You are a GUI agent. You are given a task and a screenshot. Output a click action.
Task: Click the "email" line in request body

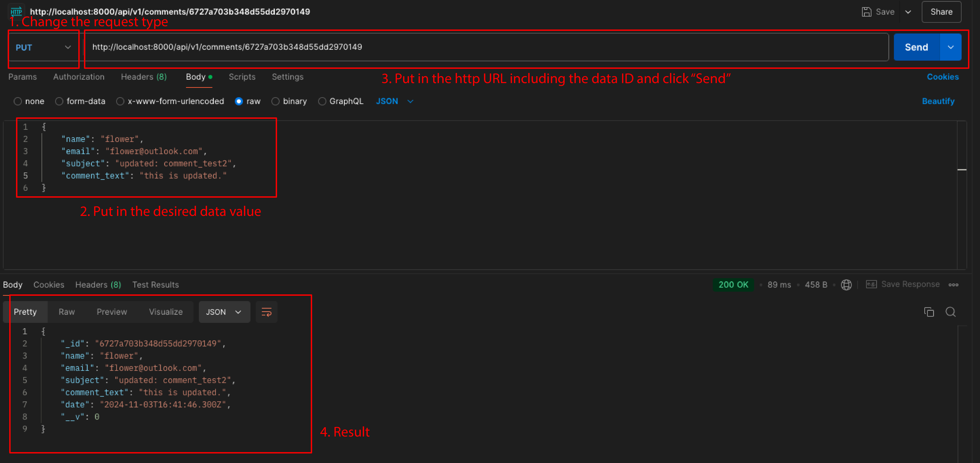[x=134, y=151]
